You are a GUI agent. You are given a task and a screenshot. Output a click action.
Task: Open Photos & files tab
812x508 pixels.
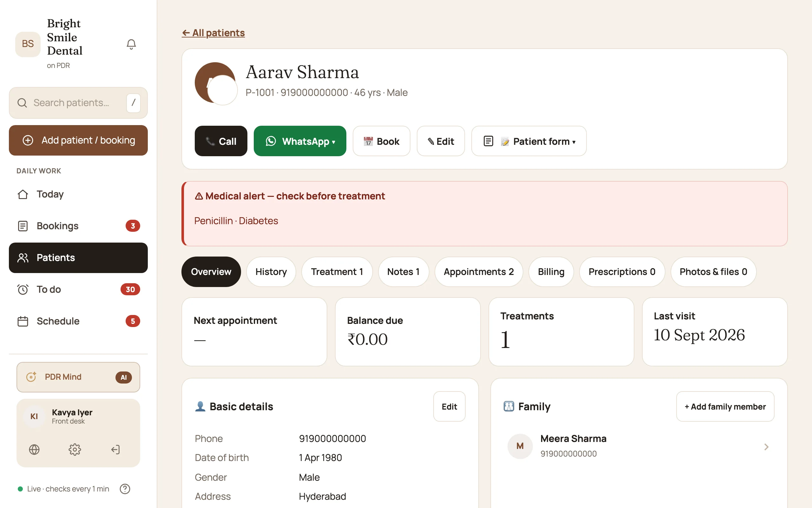point(713,271)
